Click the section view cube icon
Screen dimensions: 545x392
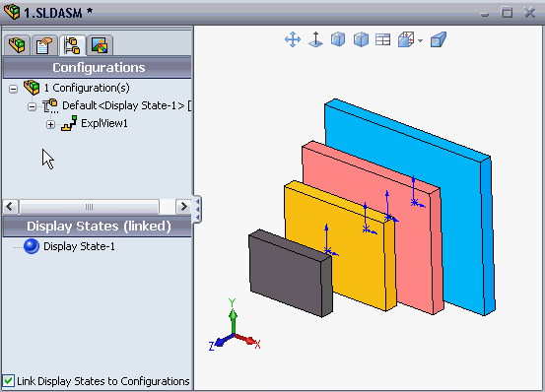point(406,39)
